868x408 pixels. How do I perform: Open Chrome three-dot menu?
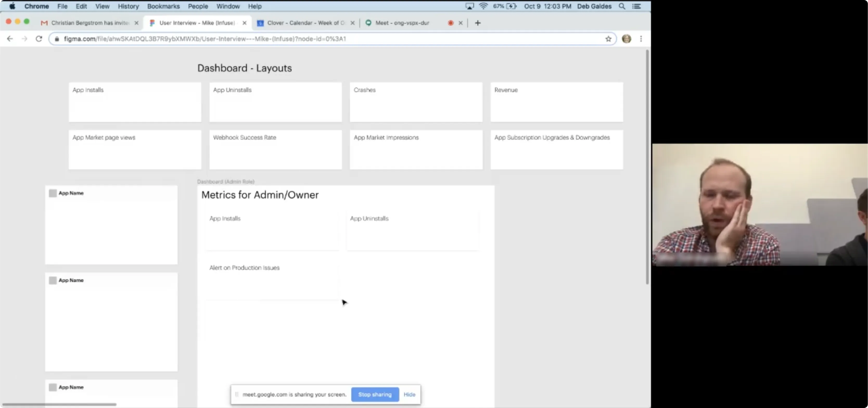click(x=641, y=39)
